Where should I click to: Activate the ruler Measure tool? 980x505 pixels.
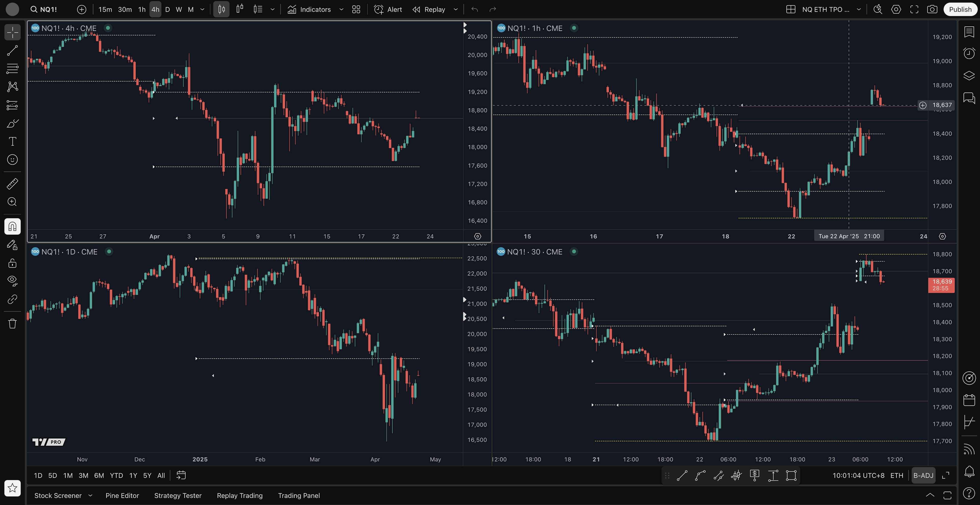12,184
